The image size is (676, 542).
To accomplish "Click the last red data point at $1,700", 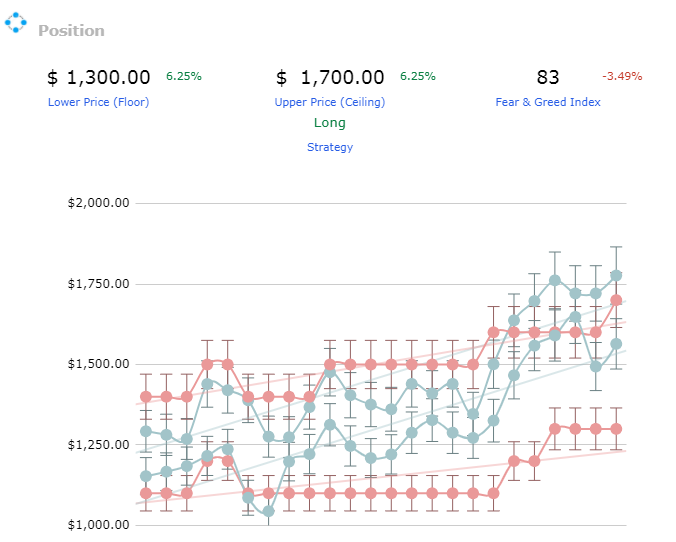I will tap(616, 300).
